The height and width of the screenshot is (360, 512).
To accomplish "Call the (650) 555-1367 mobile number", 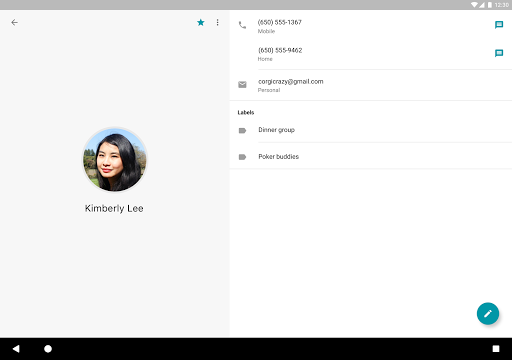I will 371,26.
